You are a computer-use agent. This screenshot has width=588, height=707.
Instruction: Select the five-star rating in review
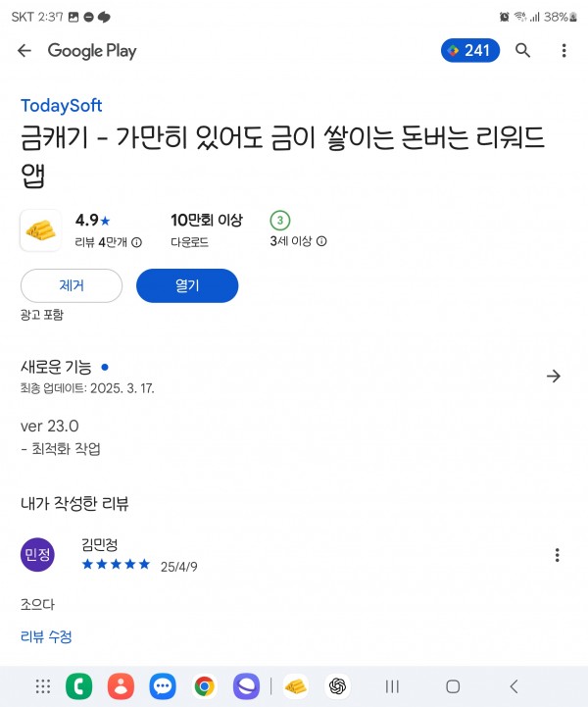pos(116,564)
